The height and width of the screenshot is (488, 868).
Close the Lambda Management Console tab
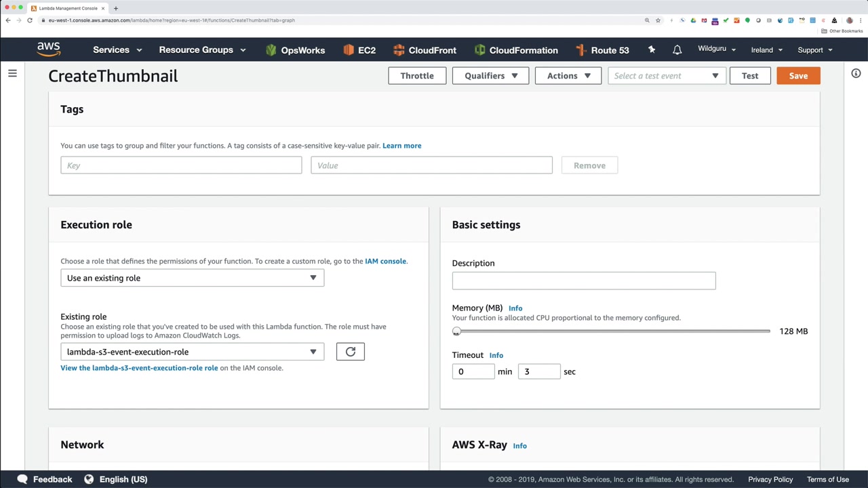103,8
